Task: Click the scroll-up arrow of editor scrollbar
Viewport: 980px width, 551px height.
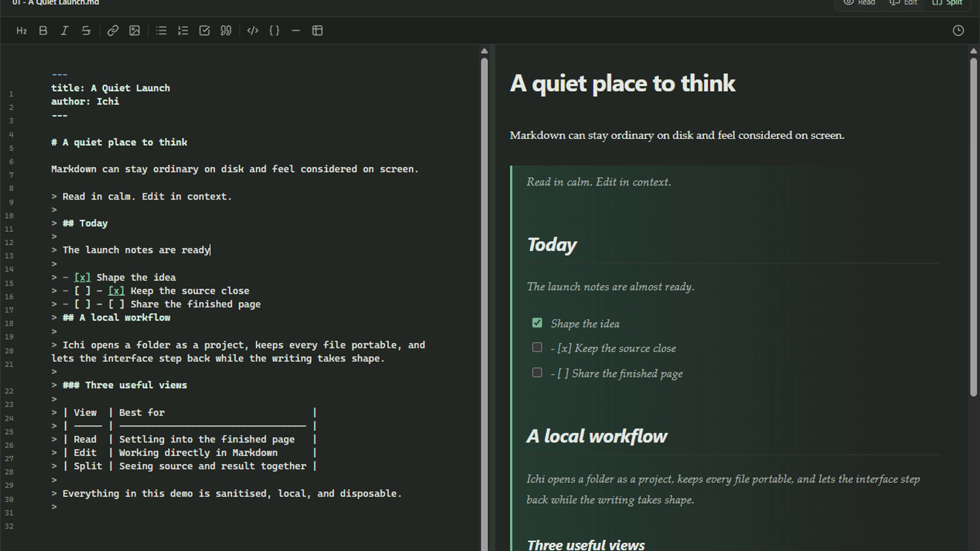Action: [484, 51]
